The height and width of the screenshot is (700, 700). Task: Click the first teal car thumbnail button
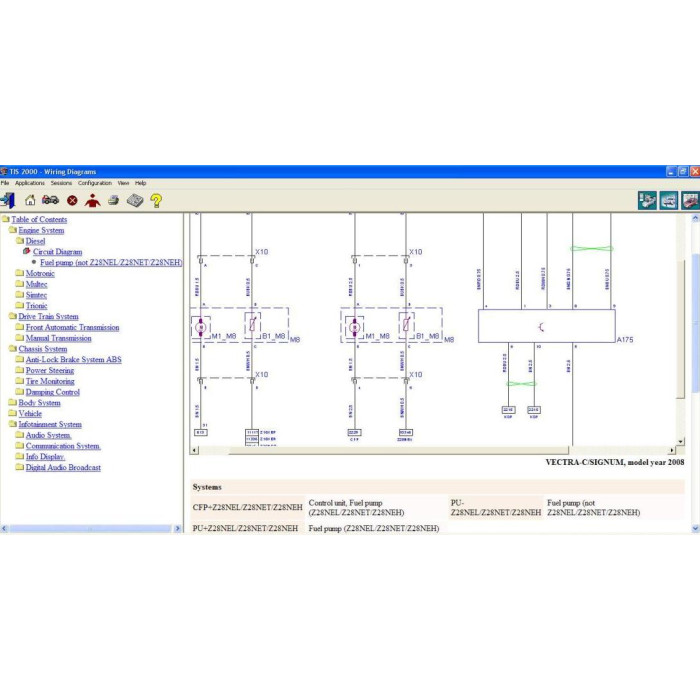(647, 200)
